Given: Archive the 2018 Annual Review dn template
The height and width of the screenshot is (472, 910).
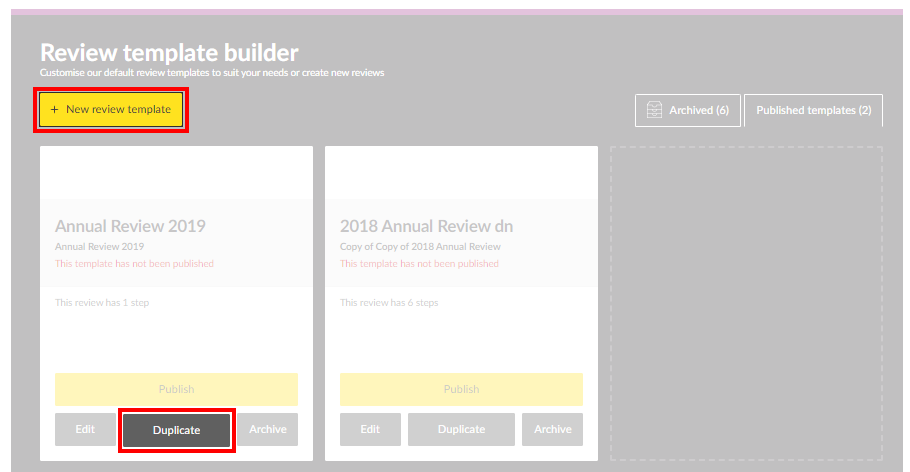Looking at the screenshot, I should [x=552, y=429].
